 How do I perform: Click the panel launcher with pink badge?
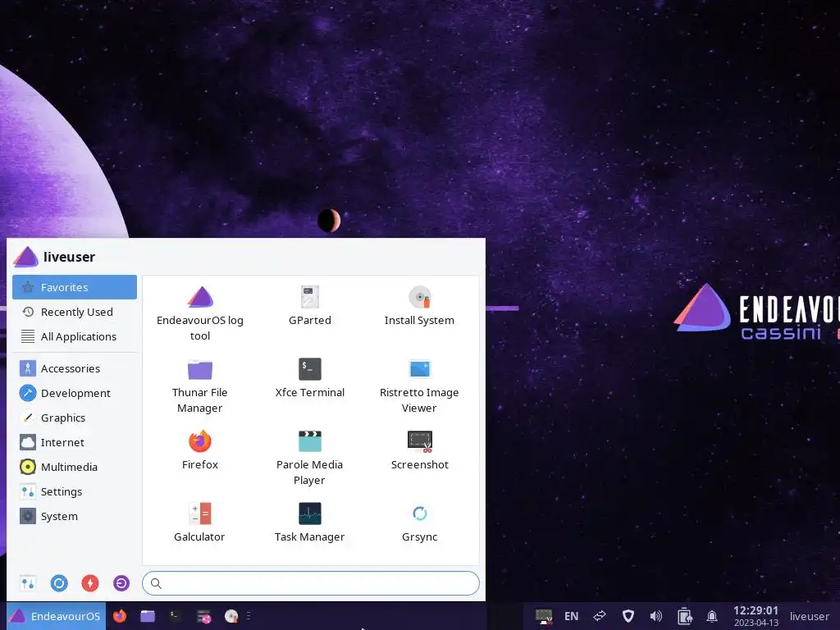click(203, 617)
